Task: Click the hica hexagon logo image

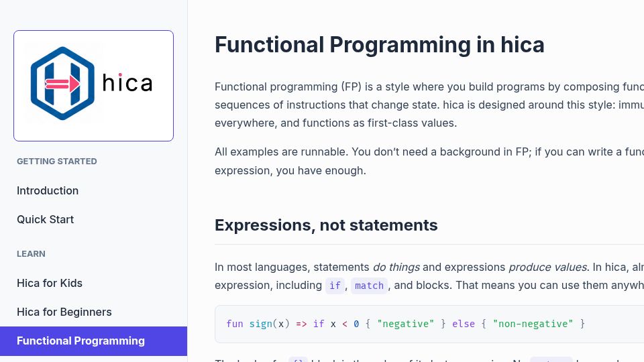Action: tap(62, 83)
